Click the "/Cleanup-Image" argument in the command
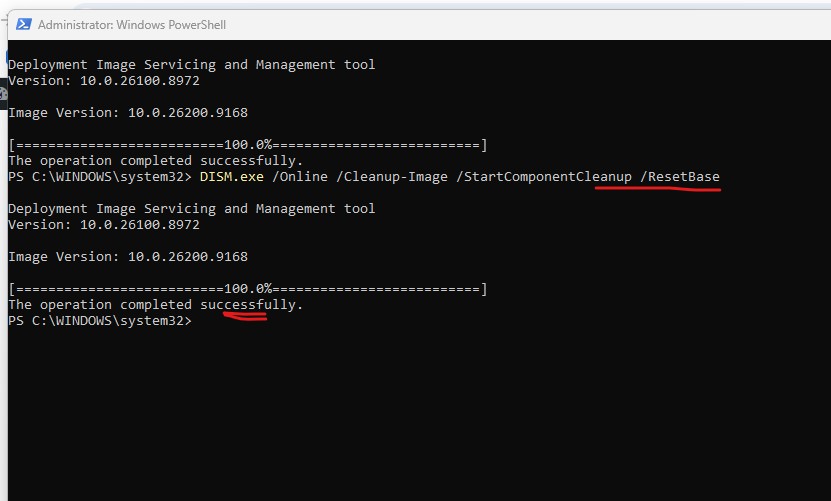This screenshot has height=501, width=831. tap(392, 177)
